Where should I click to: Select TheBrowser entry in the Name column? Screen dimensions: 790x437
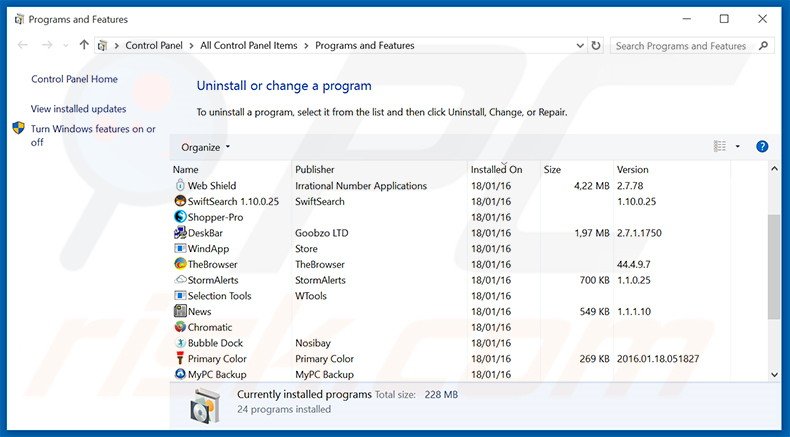pyautogui.click(x=212, y=264)
